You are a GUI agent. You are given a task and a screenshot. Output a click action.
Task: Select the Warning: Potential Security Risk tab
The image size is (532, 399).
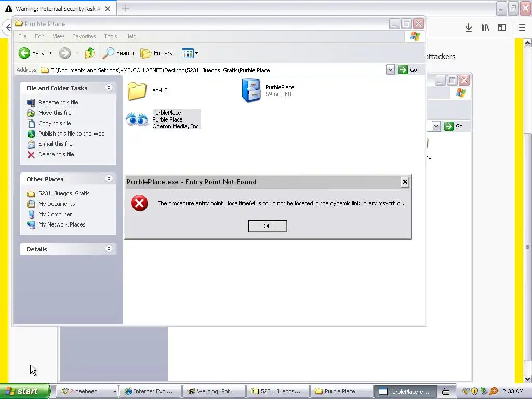pyautogui.click(x=58, y=9)
